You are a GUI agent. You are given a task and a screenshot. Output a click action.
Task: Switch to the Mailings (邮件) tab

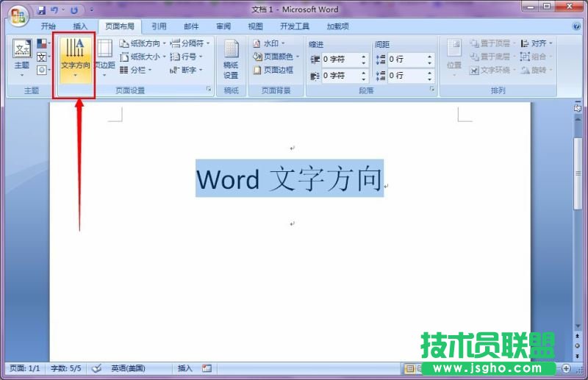tap(191, 26)
